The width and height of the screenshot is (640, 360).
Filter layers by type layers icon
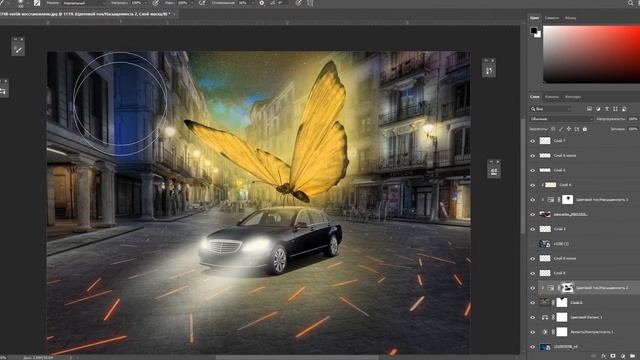[x=607, y=109]
